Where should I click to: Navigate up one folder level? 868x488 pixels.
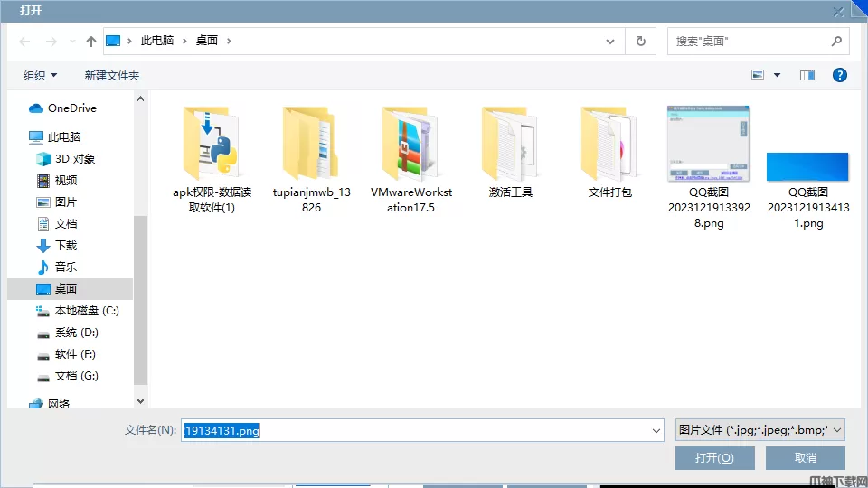pyautogui.click(x=91, y=42)
